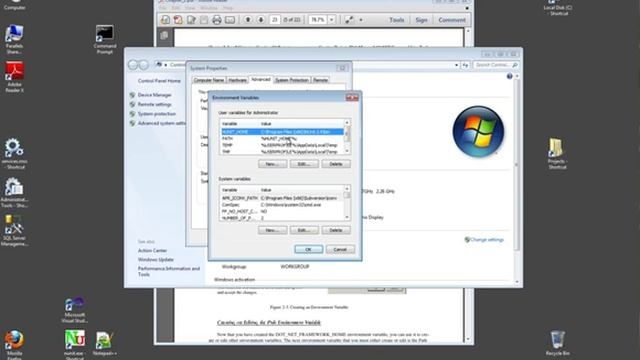Click Edit under system variables list
Image resolution: width=640 pixels, height=360 pixels.
pos(304,230)
